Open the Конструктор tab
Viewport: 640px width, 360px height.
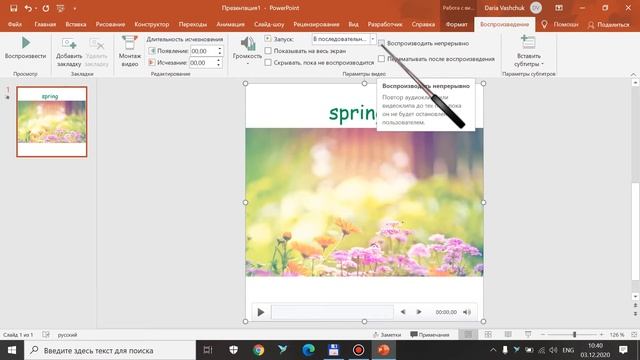click(x=152, y=24)
